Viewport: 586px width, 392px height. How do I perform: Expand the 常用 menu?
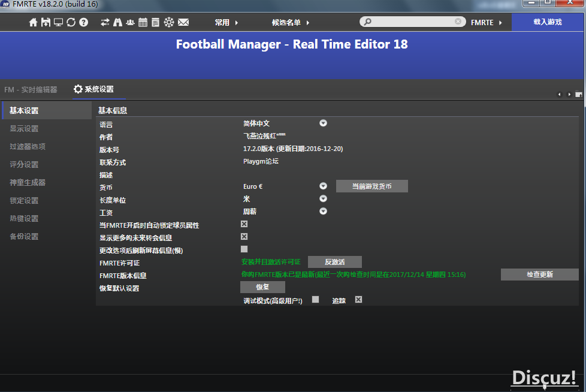[x=226, y=22]
